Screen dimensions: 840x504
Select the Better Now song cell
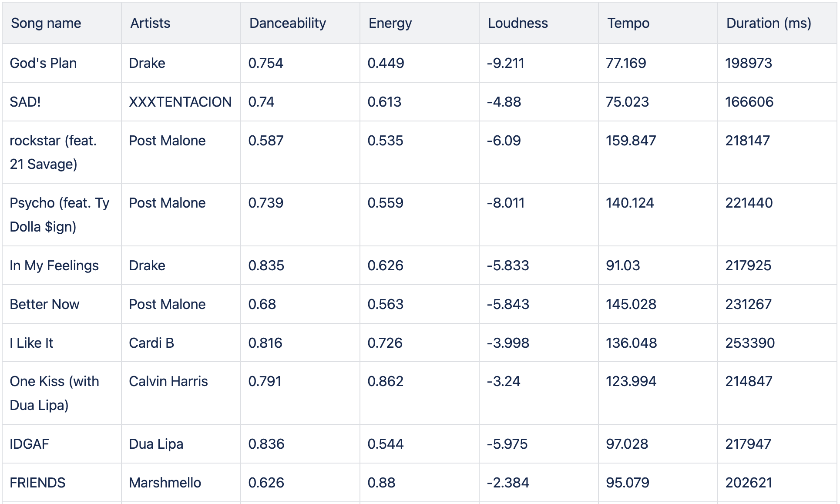[44, 304]
